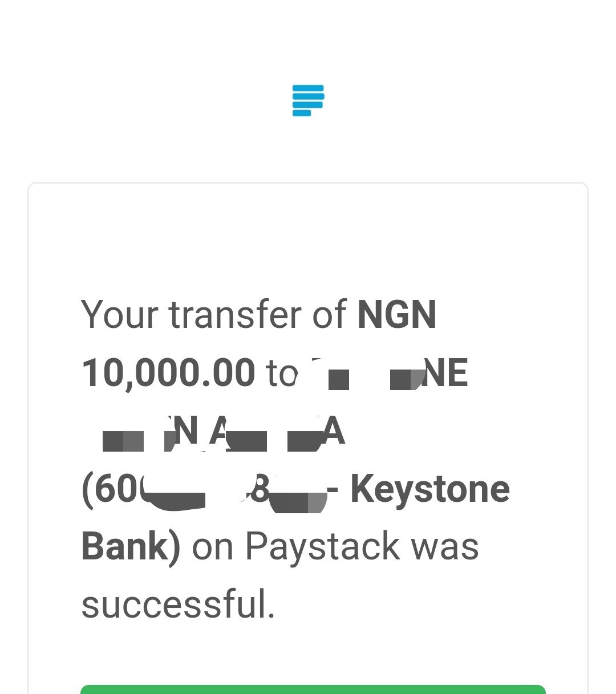Tap the word "on" before Paystack

pos(213,547)
